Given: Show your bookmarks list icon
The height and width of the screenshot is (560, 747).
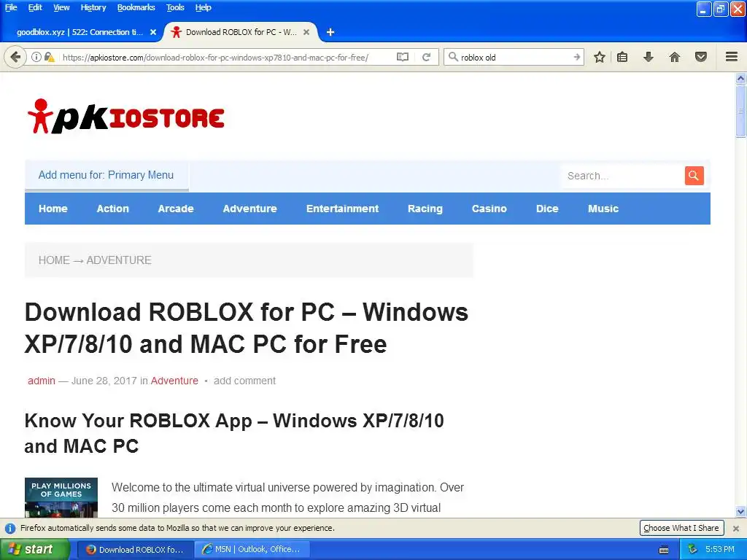Looking at the screenshot, I should tap(622, 57).
